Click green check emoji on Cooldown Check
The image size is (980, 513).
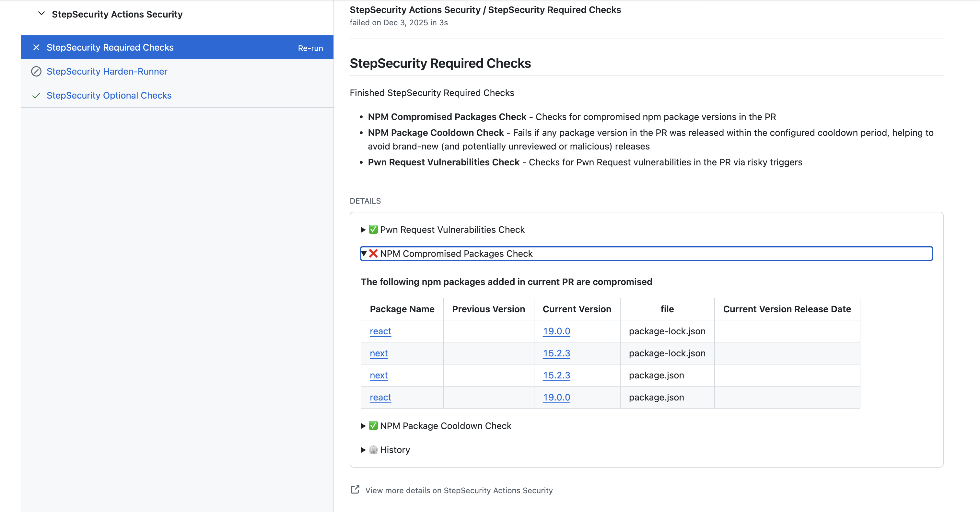373,425
